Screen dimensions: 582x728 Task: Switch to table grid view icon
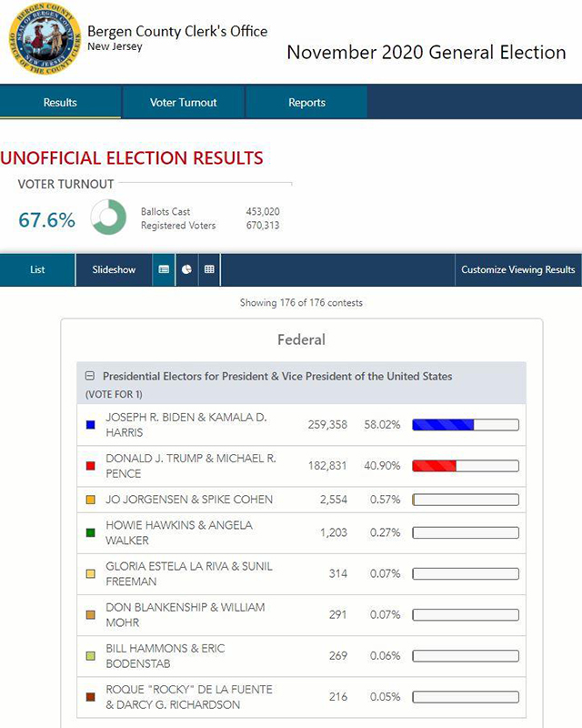(209, 269)
